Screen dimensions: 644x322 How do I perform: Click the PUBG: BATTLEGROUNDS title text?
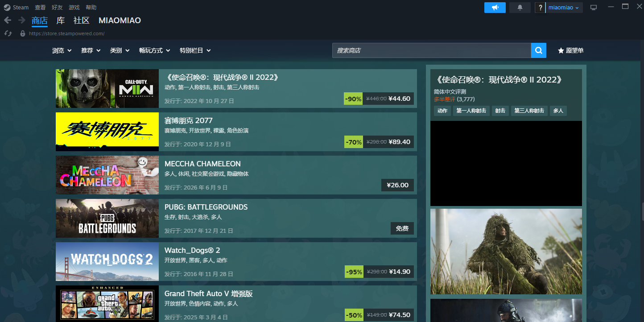point(206,207)
